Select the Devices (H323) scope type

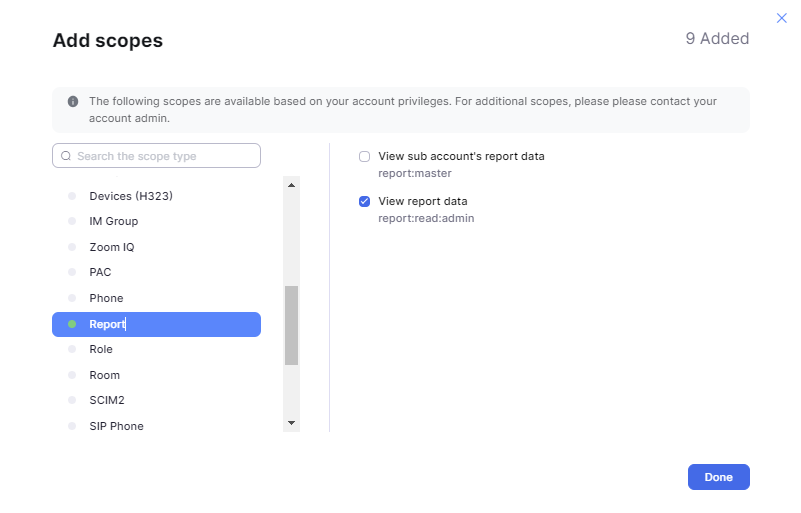[x=130, y=196]
